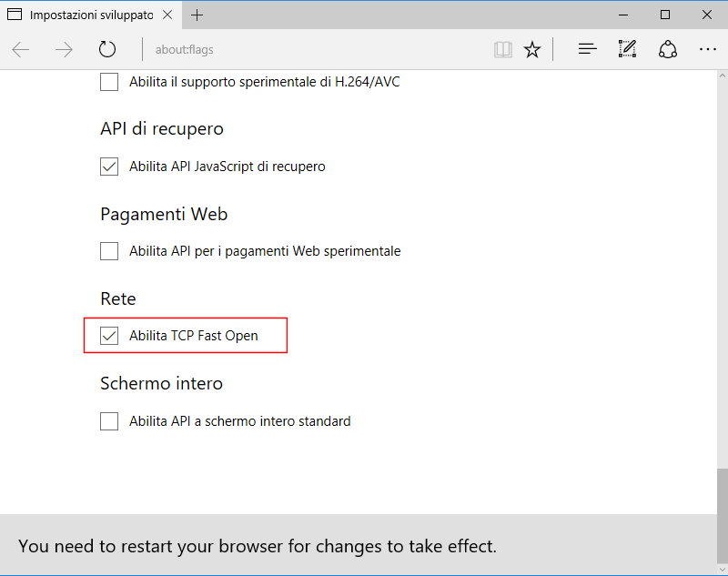This screenshot has height=576, width=728.
Task: Add this page to favorites
Action: click(x=532, y=48)
